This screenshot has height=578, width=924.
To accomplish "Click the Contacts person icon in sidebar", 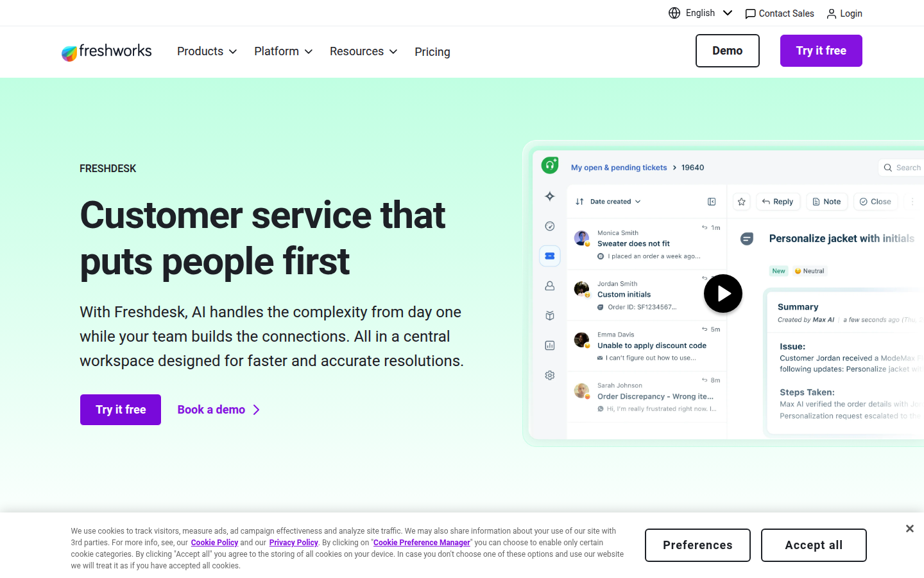I will [x=549, y=285].
